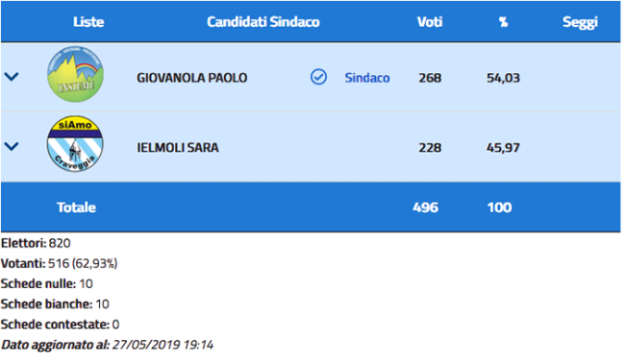Click the Liste column header
Viewport: 625px width, 364px height.
click(x=88, y=22)
